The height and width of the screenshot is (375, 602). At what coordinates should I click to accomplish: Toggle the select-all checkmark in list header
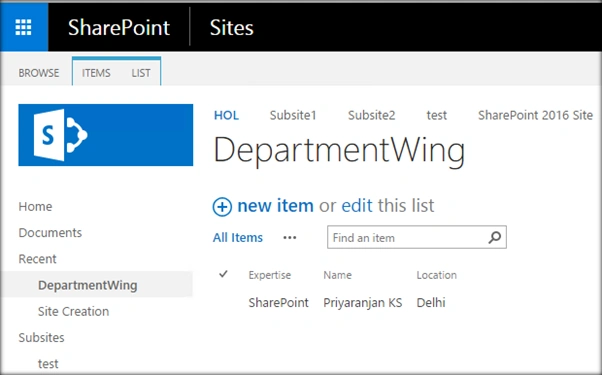pos(223,274)
